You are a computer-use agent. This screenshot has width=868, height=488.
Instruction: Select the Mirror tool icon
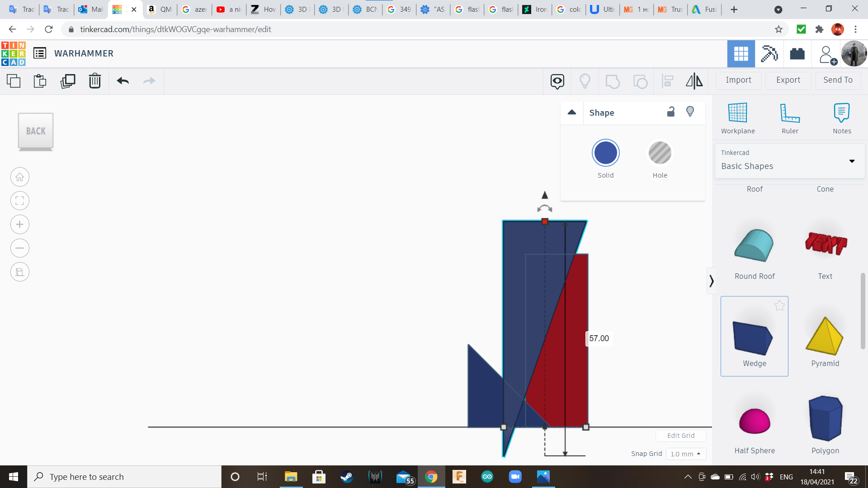pos(694,81)
